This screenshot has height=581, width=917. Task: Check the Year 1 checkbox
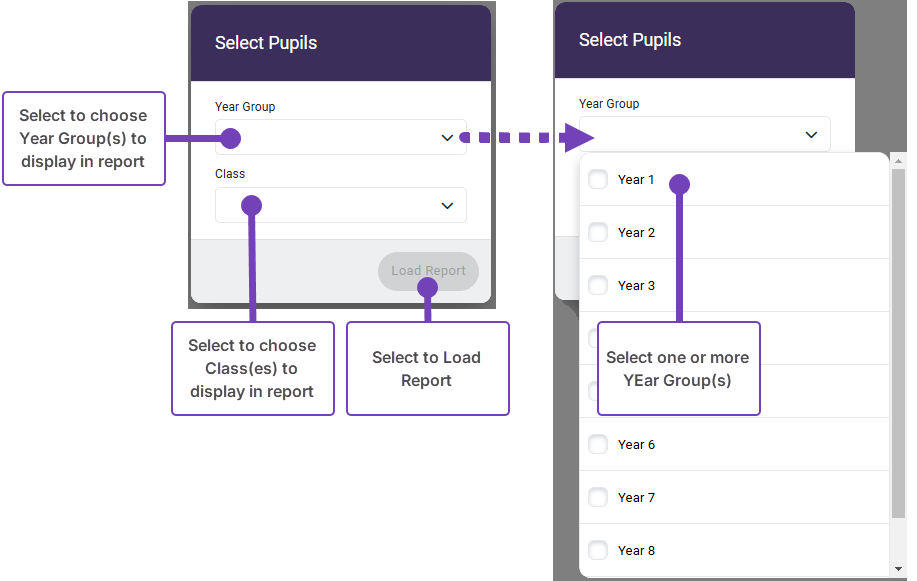coord(598,179)
